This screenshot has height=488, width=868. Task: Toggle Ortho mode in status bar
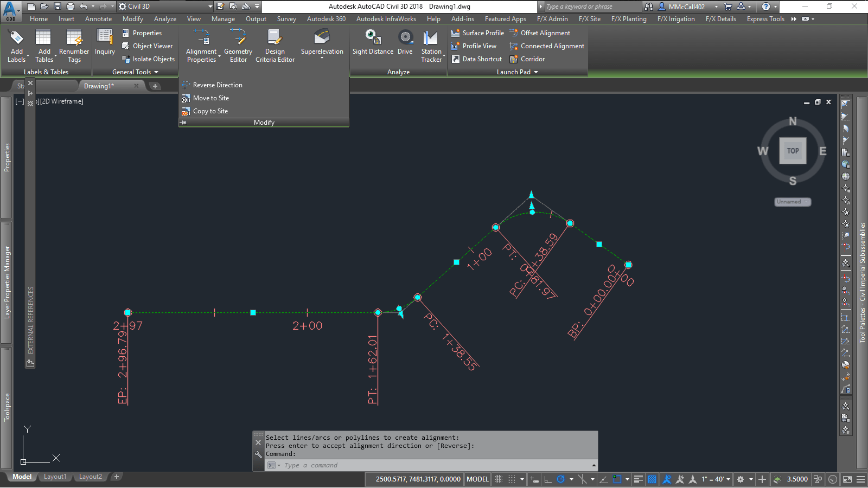548,479
